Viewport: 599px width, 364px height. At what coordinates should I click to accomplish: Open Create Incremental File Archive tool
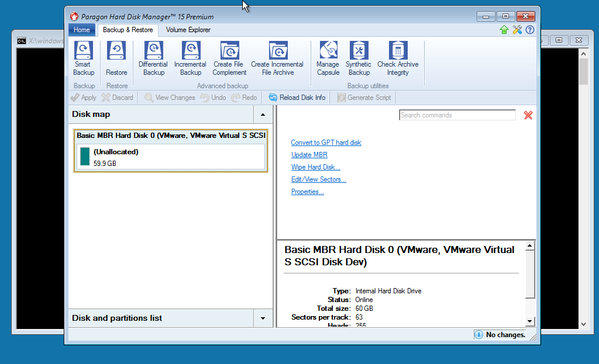278,59
